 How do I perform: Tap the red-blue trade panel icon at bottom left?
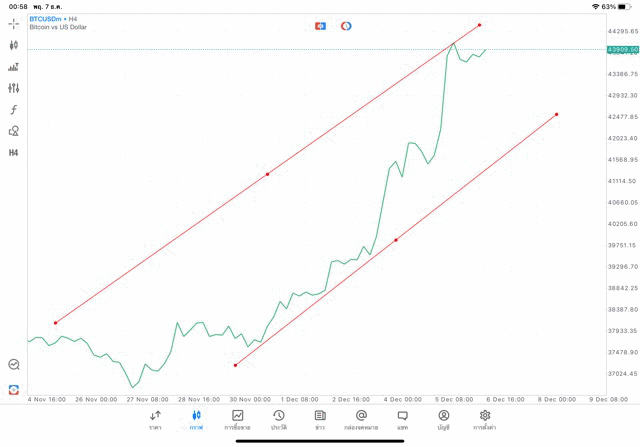[x=14, y=389]
